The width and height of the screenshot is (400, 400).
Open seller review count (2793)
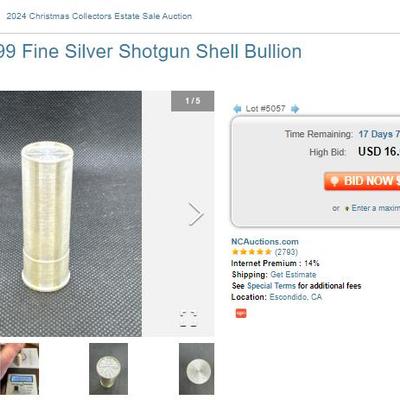pyautogui.click(x=286, y=252)
